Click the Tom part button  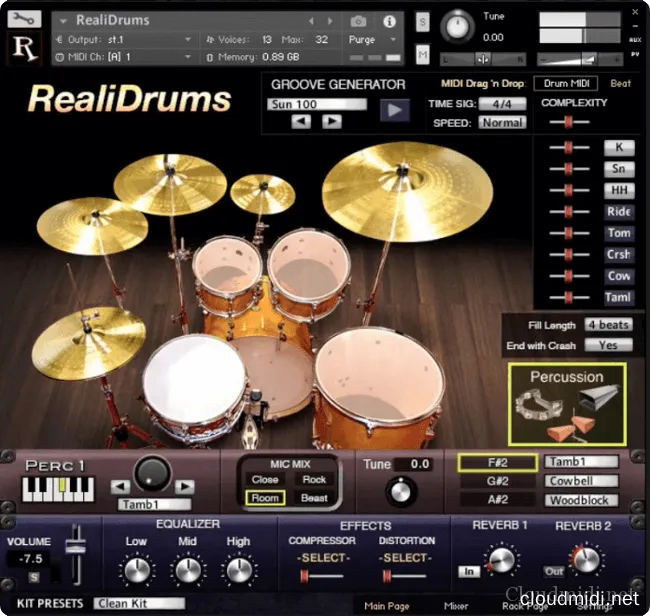619,233
